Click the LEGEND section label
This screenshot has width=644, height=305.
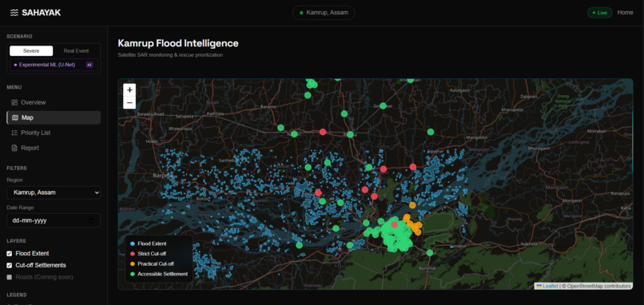(x=17, y=295)
